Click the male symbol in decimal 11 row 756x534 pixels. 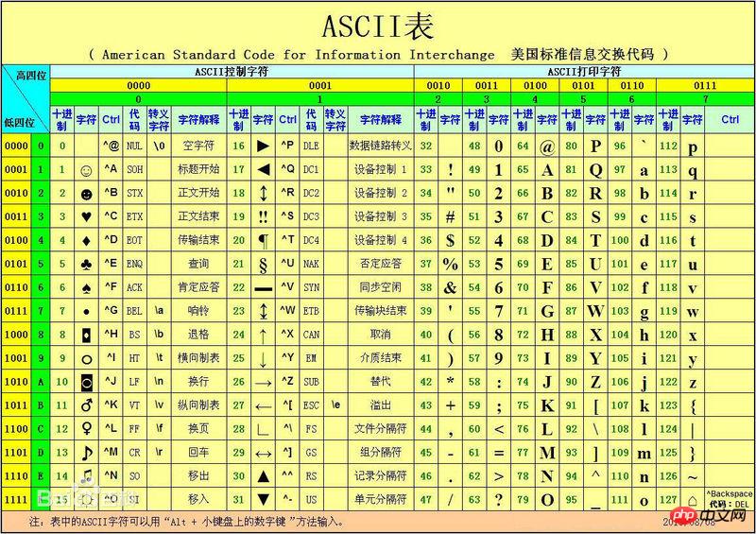(x=87, y=405)
